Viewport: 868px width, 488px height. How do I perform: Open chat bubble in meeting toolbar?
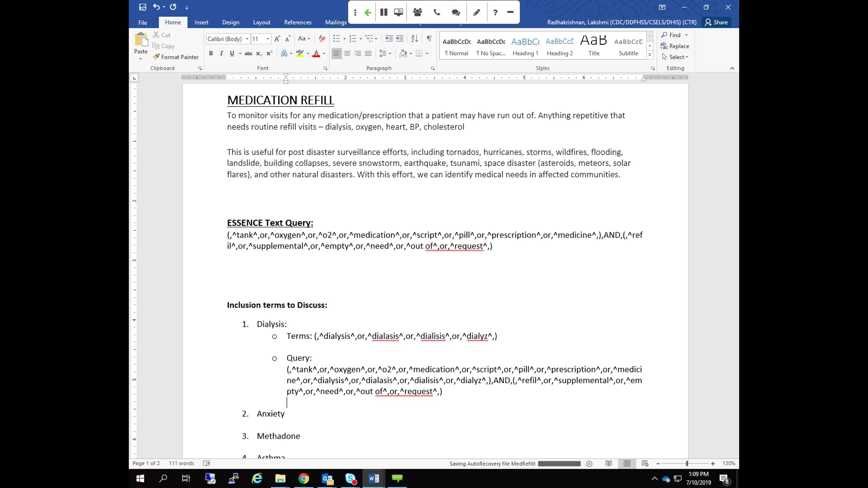tap(456, 12)
